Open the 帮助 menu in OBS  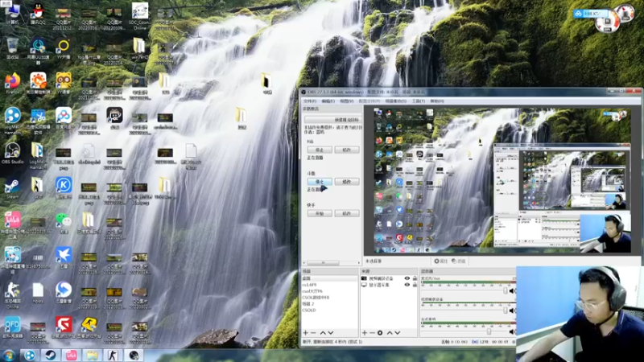(437, 101)
